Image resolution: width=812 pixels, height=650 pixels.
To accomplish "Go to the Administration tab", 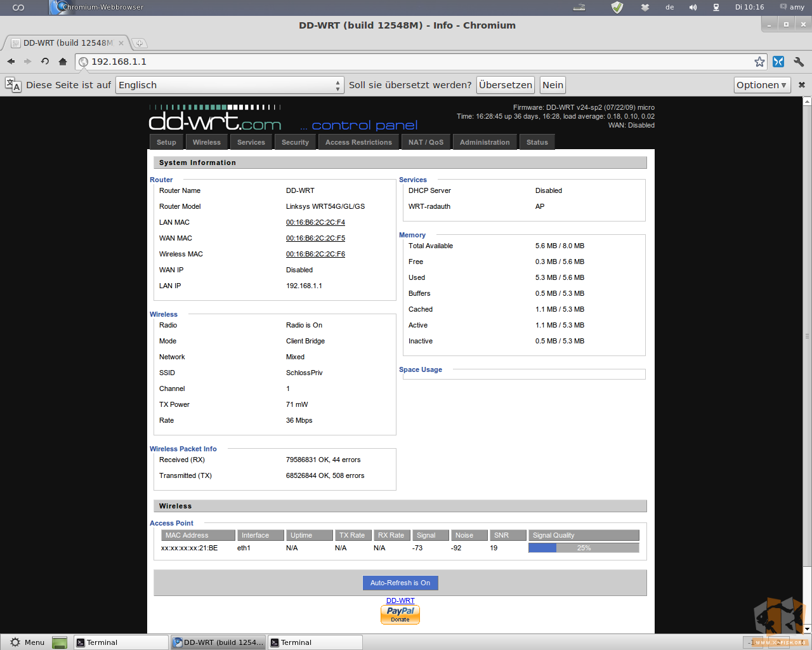I will pyautogui.click(x=485, y=142).
